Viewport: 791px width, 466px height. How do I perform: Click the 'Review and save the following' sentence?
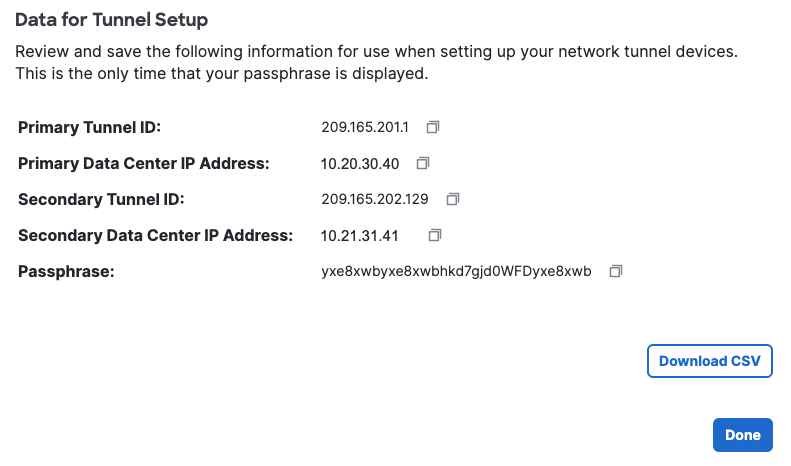coord(376,51)
